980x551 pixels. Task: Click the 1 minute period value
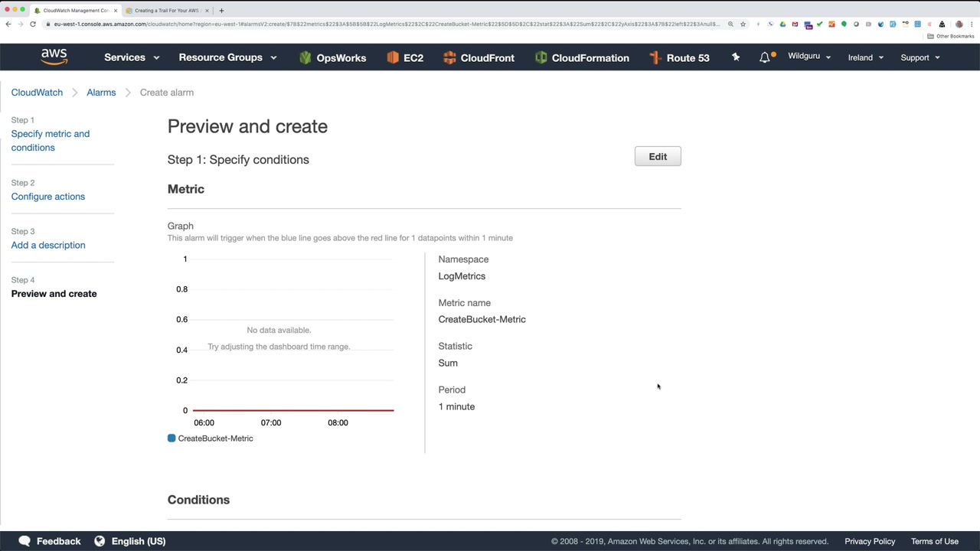456,406
